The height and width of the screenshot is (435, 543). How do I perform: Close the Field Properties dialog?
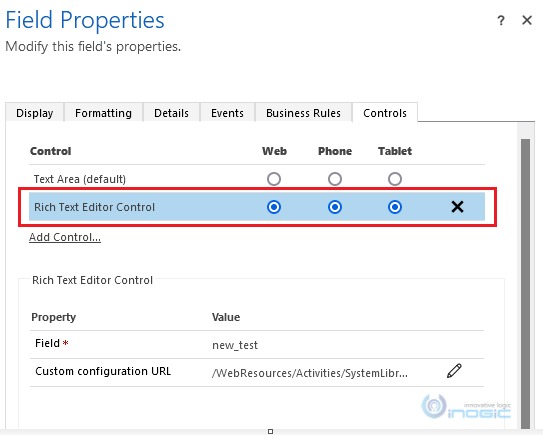(527, 20)
